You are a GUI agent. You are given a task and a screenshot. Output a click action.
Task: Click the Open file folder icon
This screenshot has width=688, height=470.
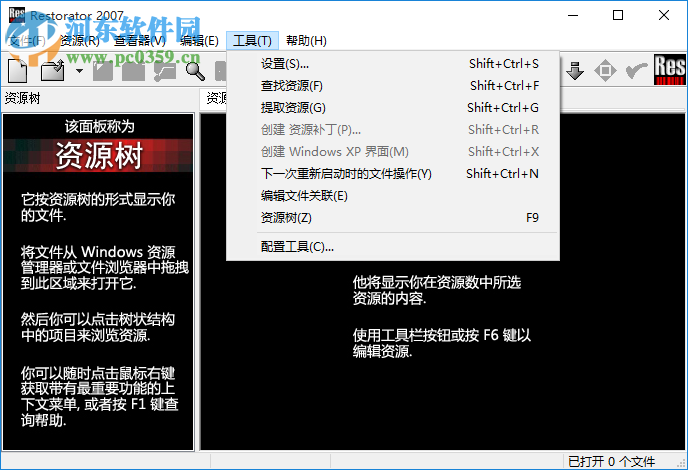click(53, 70)
